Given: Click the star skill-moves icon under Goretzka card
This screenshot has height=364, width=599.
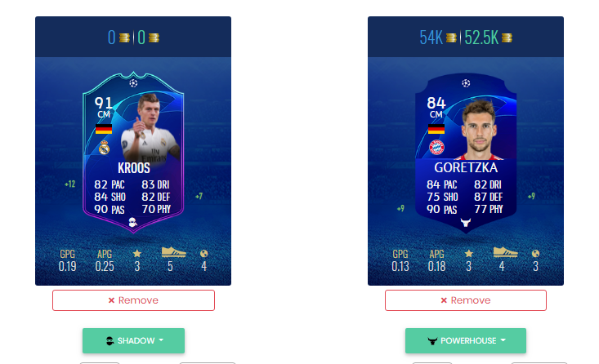Looking at the screenshot, I should coord(469,253).
